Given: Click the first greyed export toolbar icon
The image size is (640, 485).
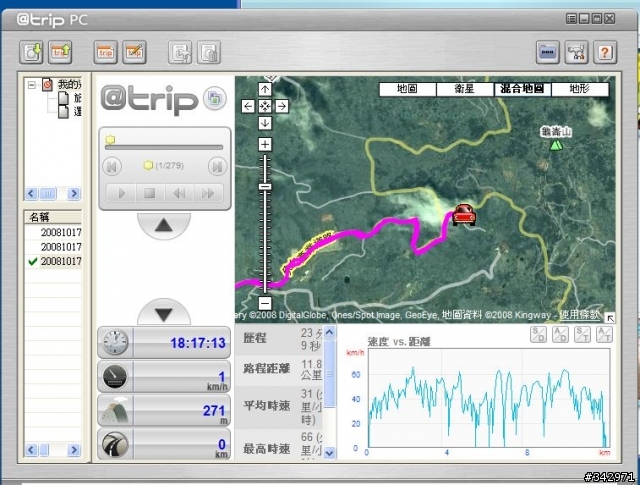Looking at the screenshot, I should pos(180,52).
